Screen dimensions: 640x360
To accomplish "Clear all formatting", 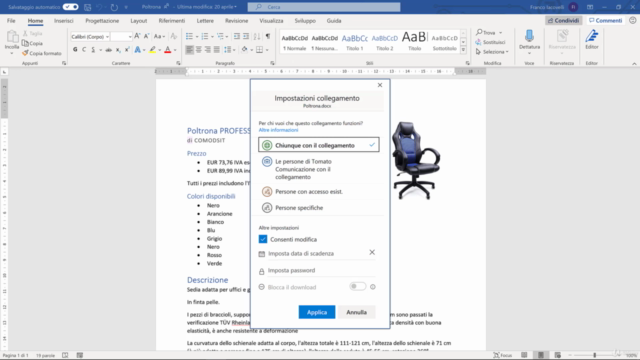I will pyautogui.click(x=174, y=36).
